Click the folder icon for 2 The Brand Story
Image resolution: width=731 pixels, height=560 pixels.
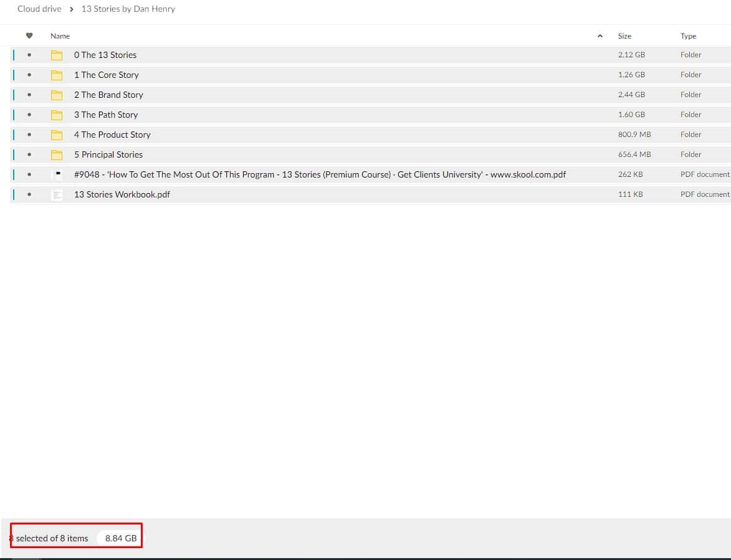click(57, 95)
